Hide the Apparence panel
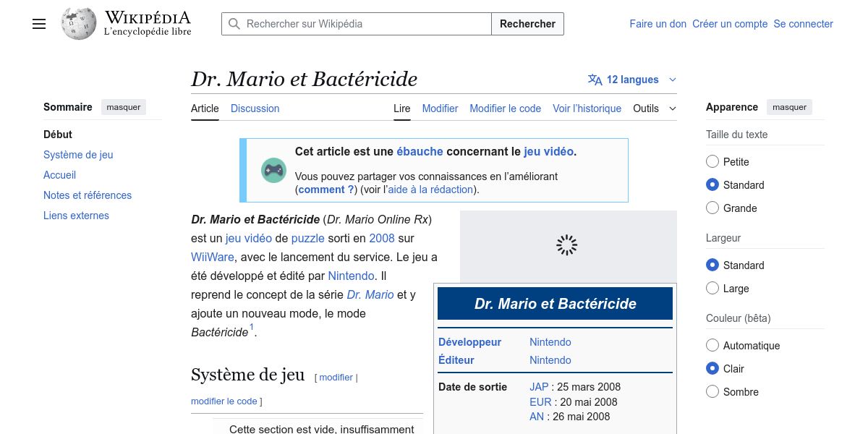This screenshot has width=868, height=434. [789, 107]
